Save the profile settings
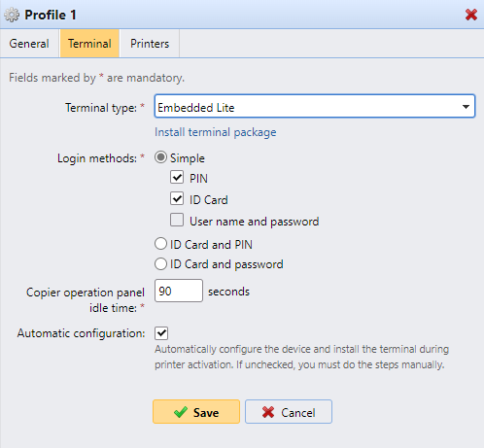This screenshot has height=448, width=484. coord(196,412)
